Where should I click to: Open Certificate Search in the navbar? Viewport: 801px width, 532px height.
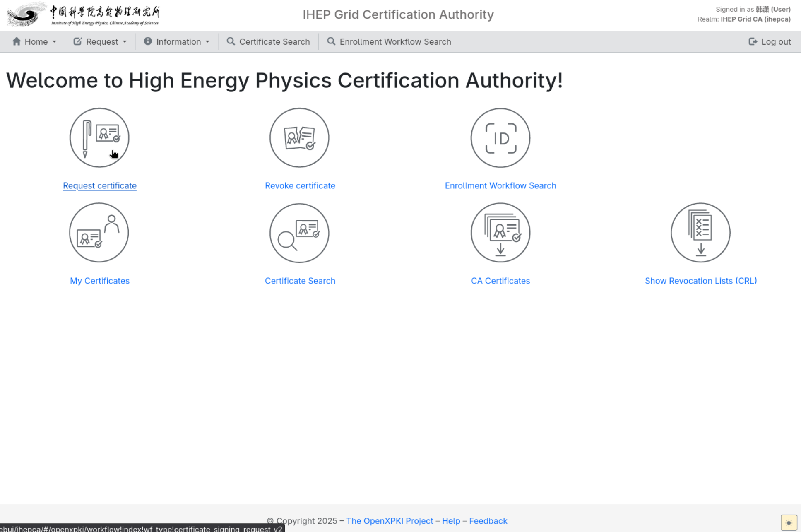268,42
